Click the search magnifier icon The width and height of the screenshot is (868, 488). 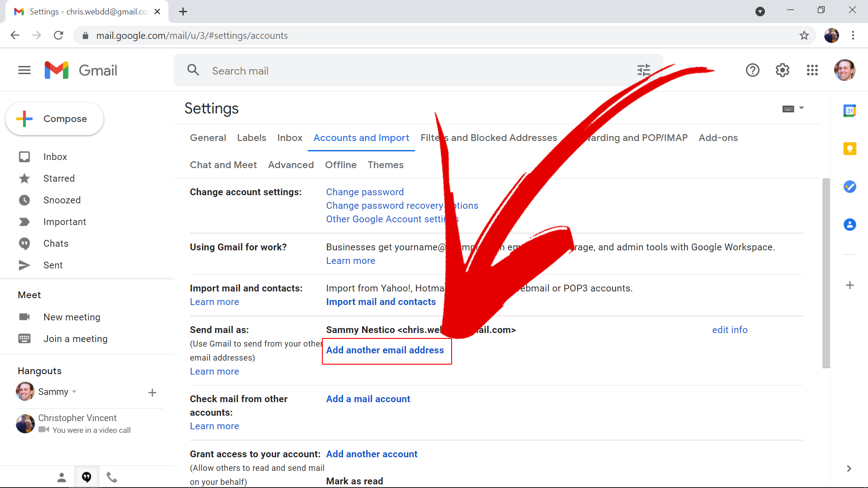pyautogui.click(x=193, y=70)
